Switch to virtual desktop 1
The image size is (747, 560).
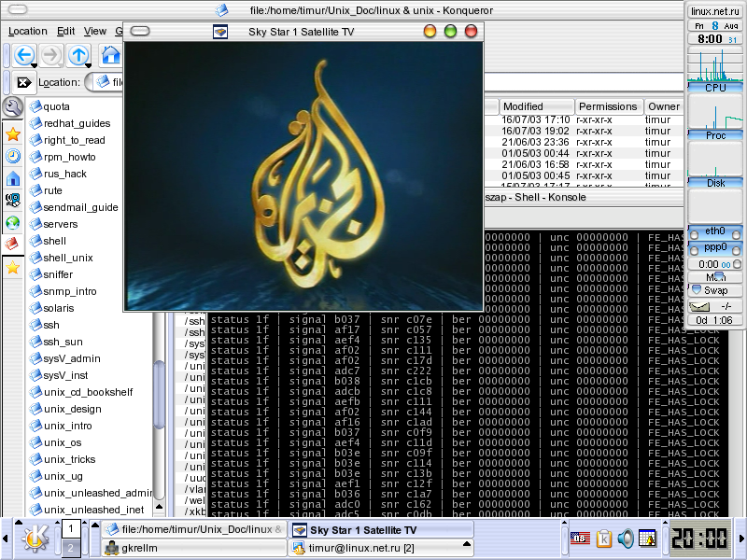[71, 528]
